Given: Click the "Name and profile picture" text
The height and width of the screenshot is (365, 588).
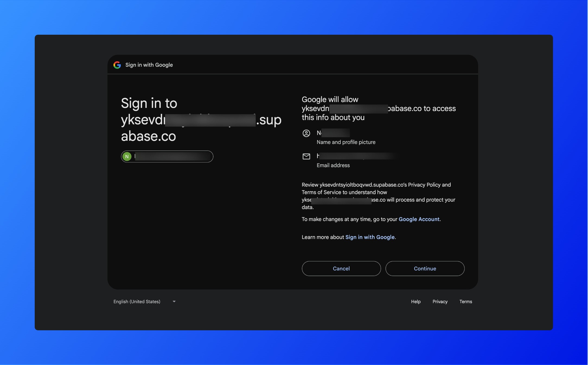Looking at the screenshot, I should [x=346, y=142].
